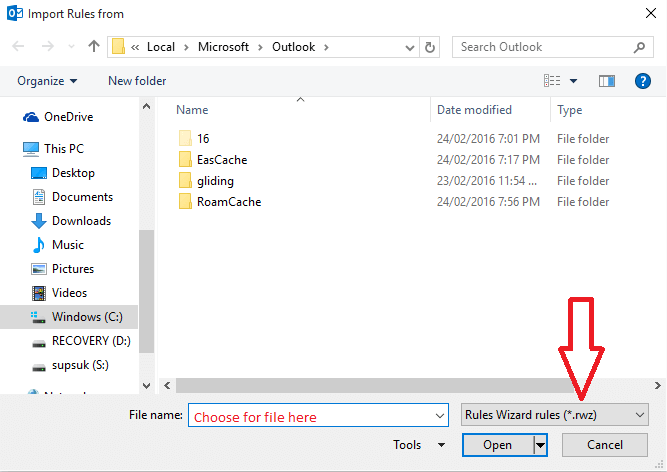
Task: Expand the address bar history dropdown
Action: coord(410,47)
